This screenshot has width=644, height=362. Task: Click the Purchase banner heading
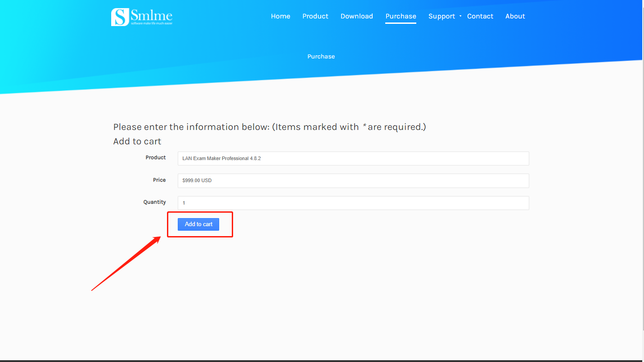(321, 56)
